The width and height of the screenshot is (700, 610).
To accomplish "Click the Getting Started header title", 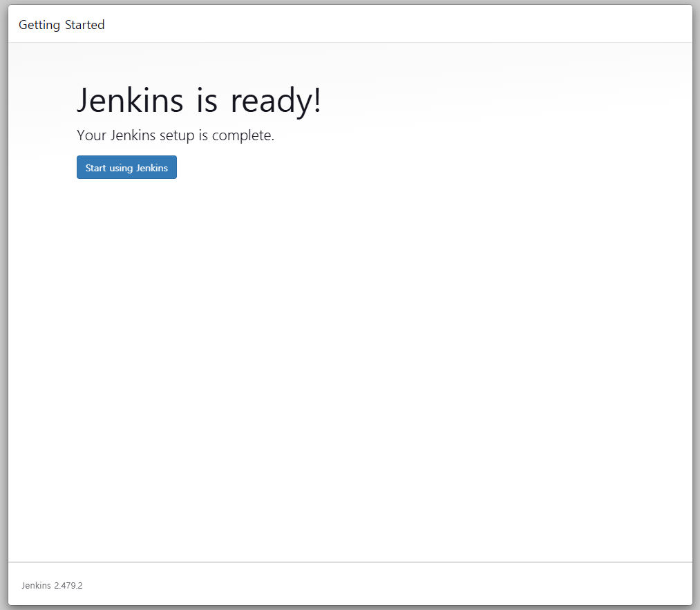I will (x=62, y=25).
